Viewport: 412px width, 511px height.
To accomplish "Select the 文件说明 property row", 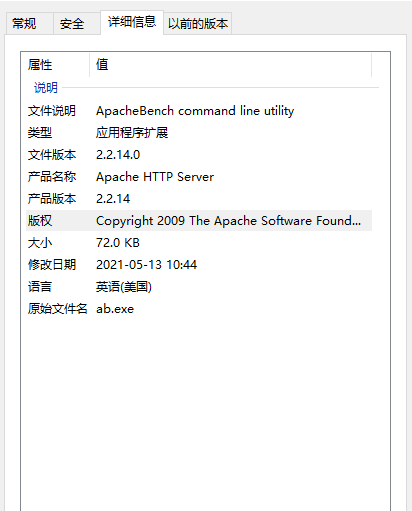I will point(199,111).
